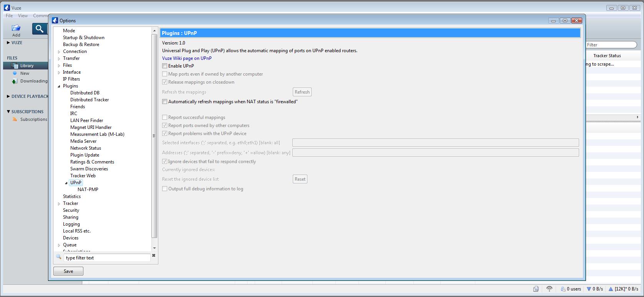This screenshot has width=644, height=297.
Task: Click the Add torrent folder icon
Action: 16,28
